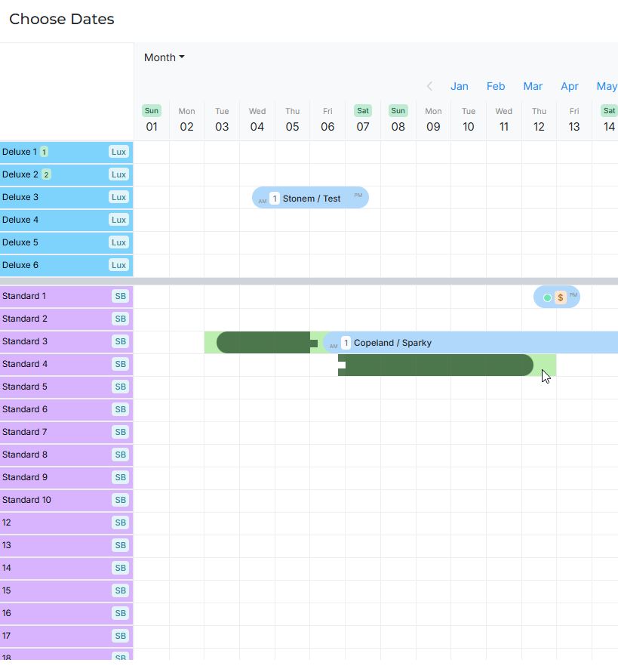Select Sat 07 date column header
Viewport: 618px width, 672px height.
pyautogui.click(x=363, y=119)
